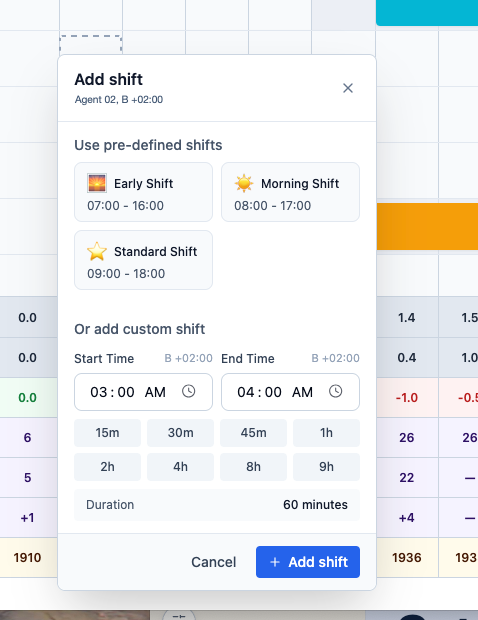Click the End Time minutes field
Viewport: 478px width, 620px height.
[x=273, y=392]
